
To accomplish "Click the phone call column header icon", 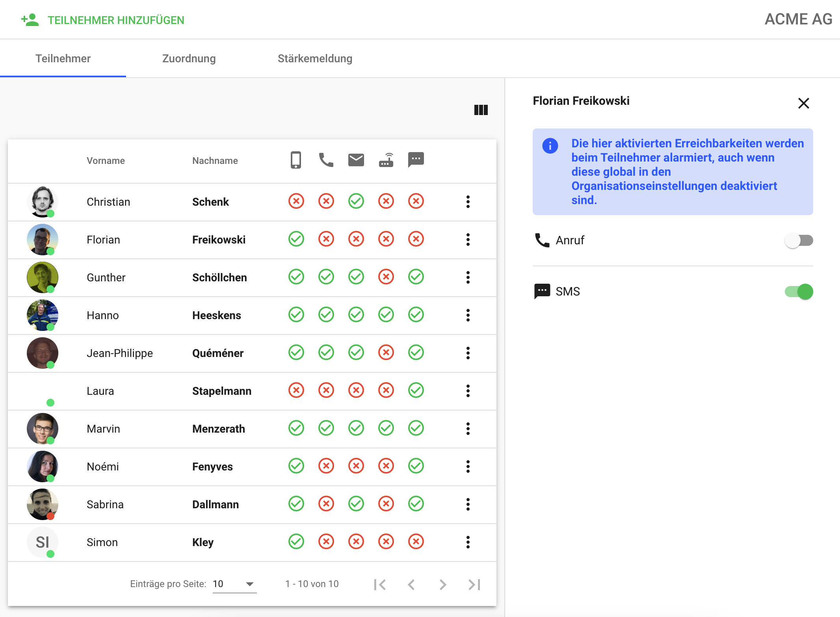I will [326, 160].
